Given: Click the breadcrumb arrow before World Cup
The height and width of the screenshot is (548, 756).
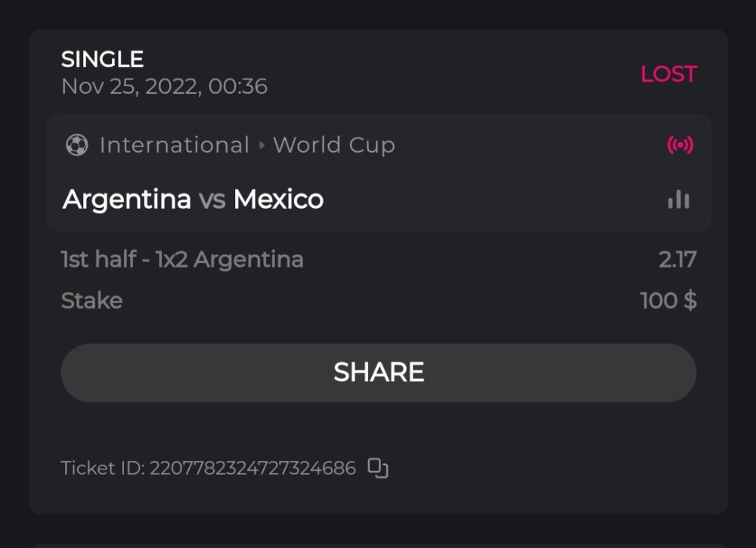Looking at the screenshot, I should click(x=262, y=145).
